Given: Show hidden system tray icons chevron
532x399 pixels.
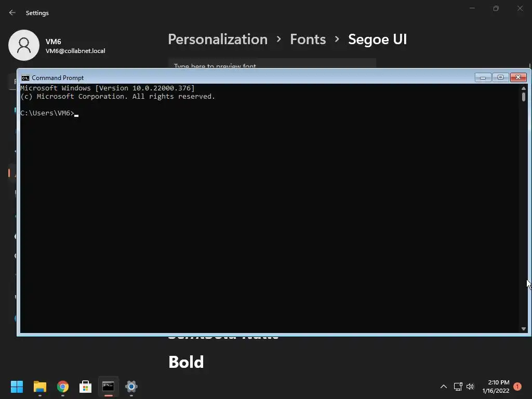Looking at the screenshot, I should click(444, 387).
